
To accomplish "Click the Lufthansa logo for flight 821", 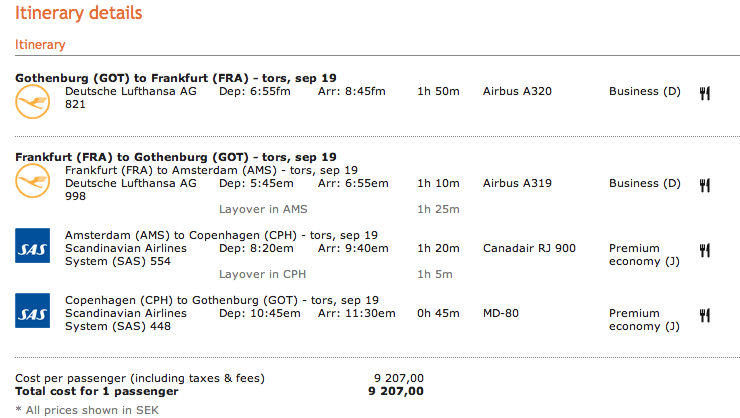I will 32,101.
